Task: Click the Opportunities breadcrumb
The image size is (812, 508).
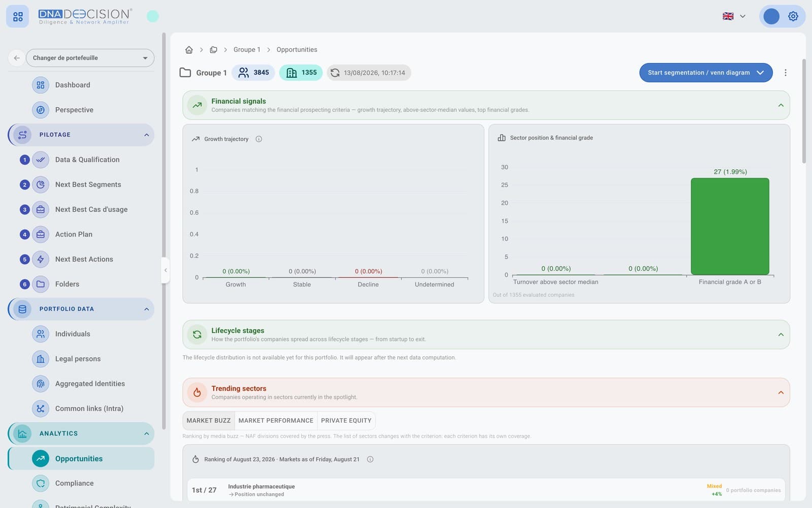Action: coord(297,50)
